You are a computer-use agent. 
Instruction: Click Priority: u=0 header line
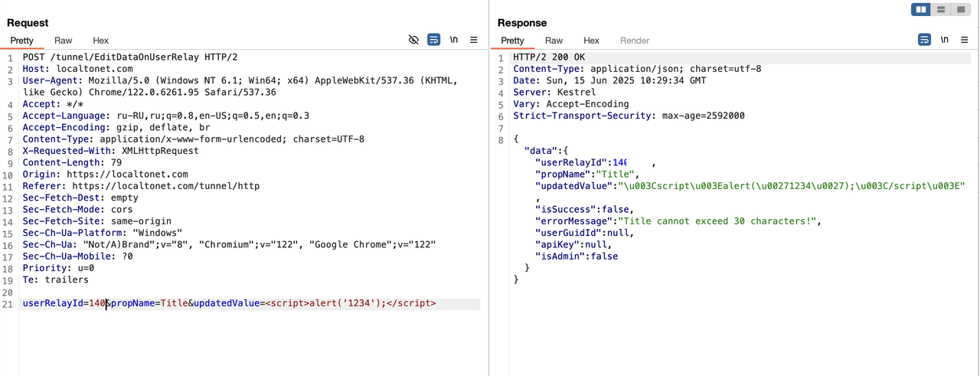pyautogui.click(x=58, y=268)
